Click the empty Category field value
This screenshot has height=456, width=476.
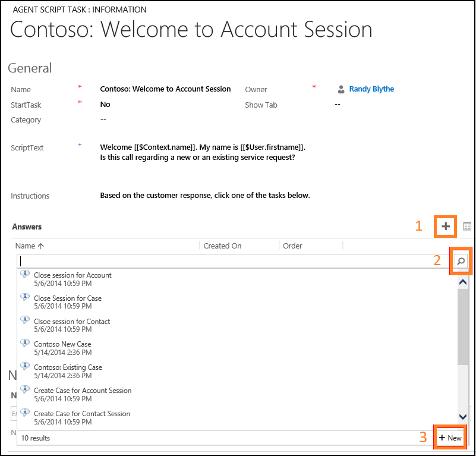(103, 119)
